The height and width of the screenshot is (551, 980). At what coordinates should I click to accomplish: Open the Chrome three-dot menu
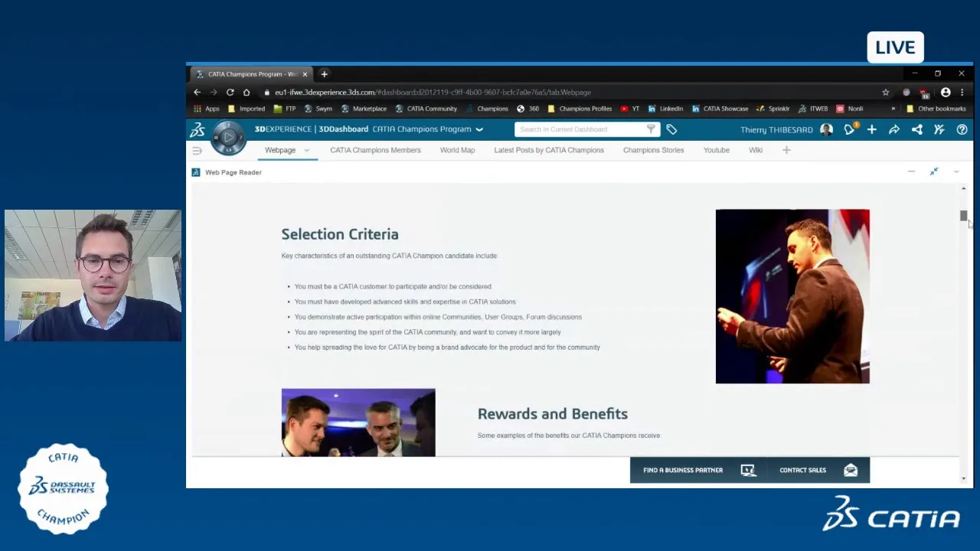click(x=962, y=93)
